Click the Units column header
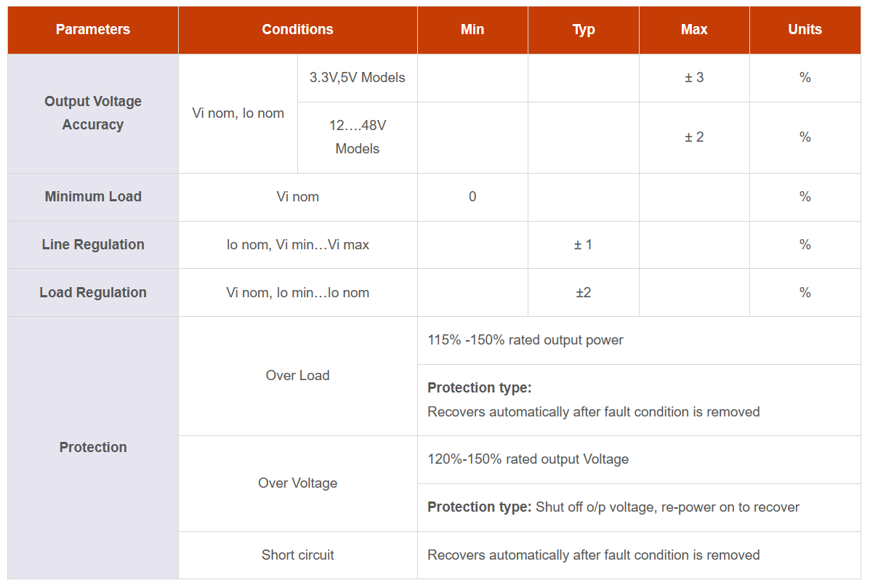 point(805,30)
